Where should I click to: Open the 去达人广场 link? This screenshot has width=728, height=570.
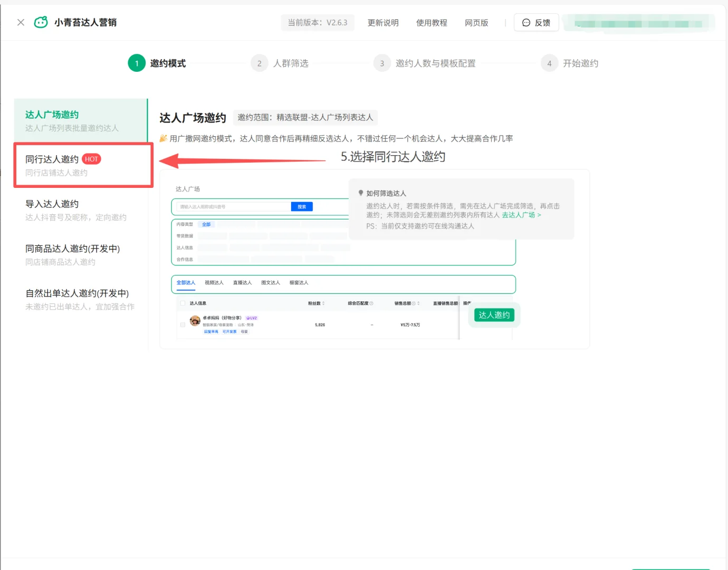(x=518, y=215)
